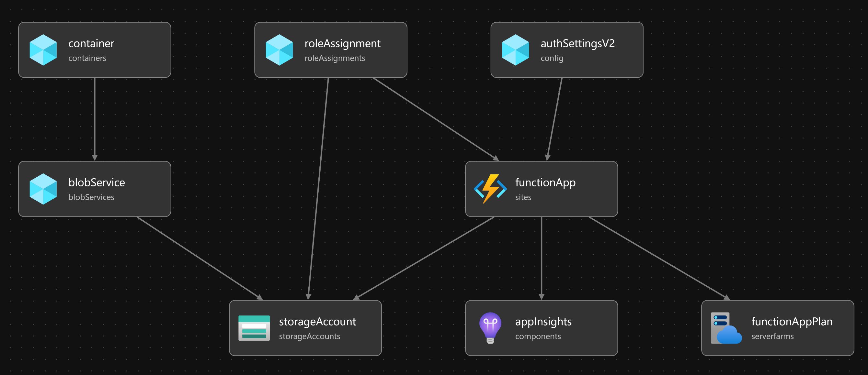Open the blobService node
The height and width of the screenshot is (375, 868).
click(x=97, y=182)
